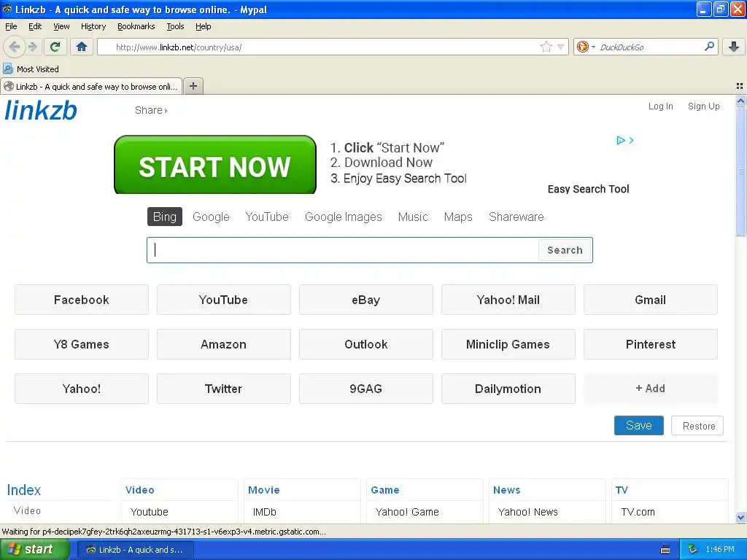Viewport: 747px width, 560px height.
Task: Open the File menu
Action: (11, 26)
